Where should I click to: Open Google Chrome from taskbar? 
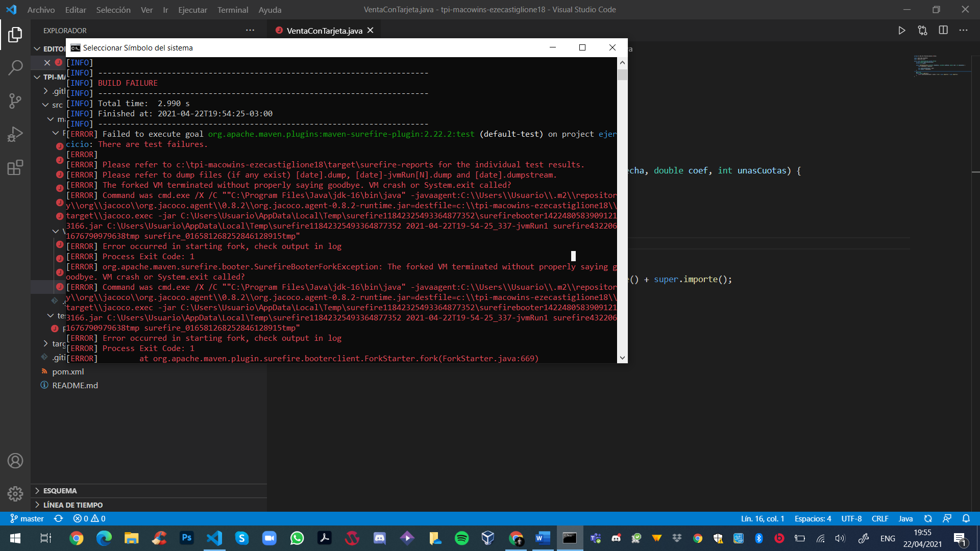tap(77, 538)
